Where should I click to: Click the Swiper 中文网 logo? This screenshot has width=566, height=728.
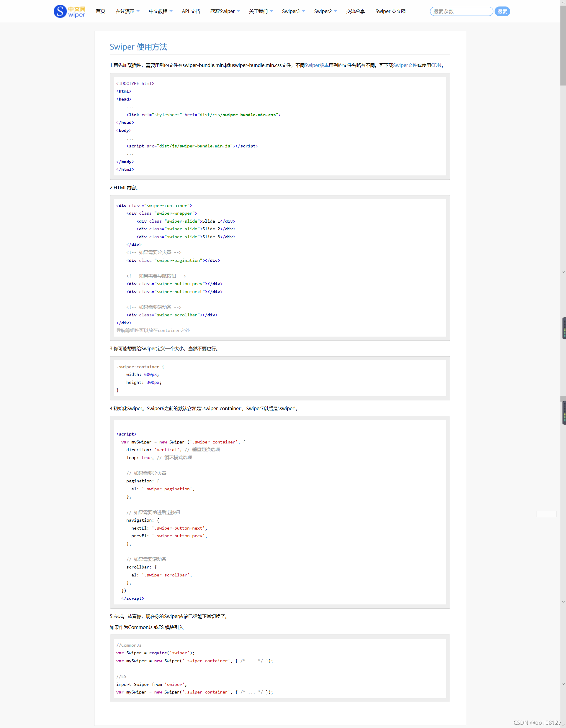pyautogui.click(x=69, y=11)
